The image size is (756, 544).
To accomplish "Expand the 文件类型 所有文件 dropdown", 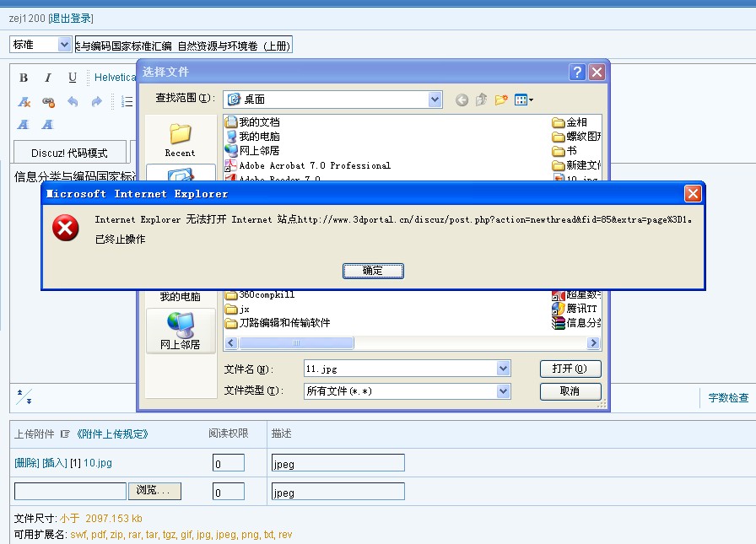I will pos(503,390).
